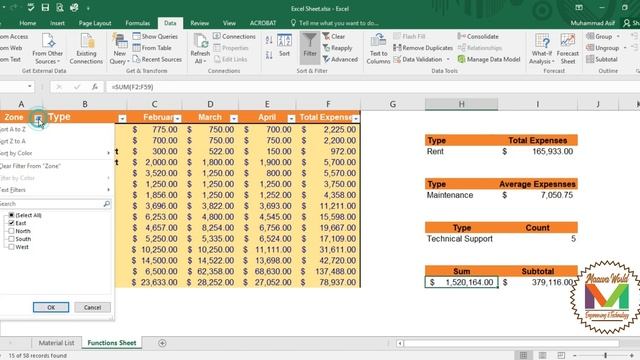The height and width of the screenshot is (360, 640).
Task: Open the Text to Columns tool
Action: 378,49
